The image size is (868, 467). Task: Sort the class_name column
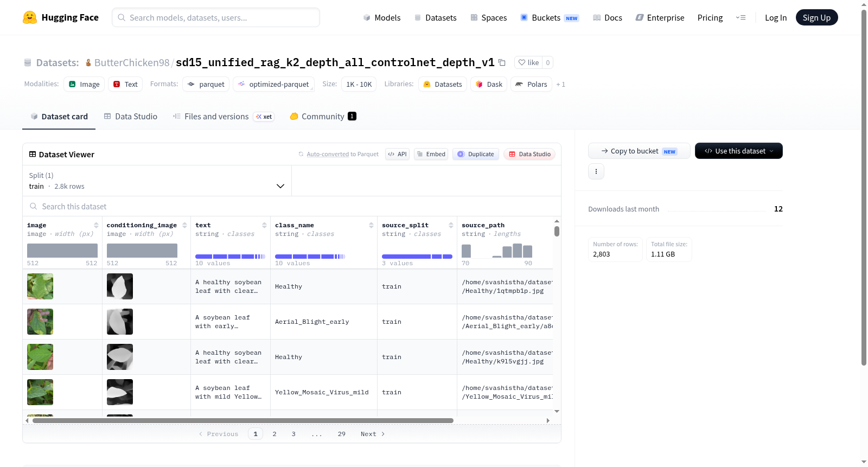click(x=371, y=225)
